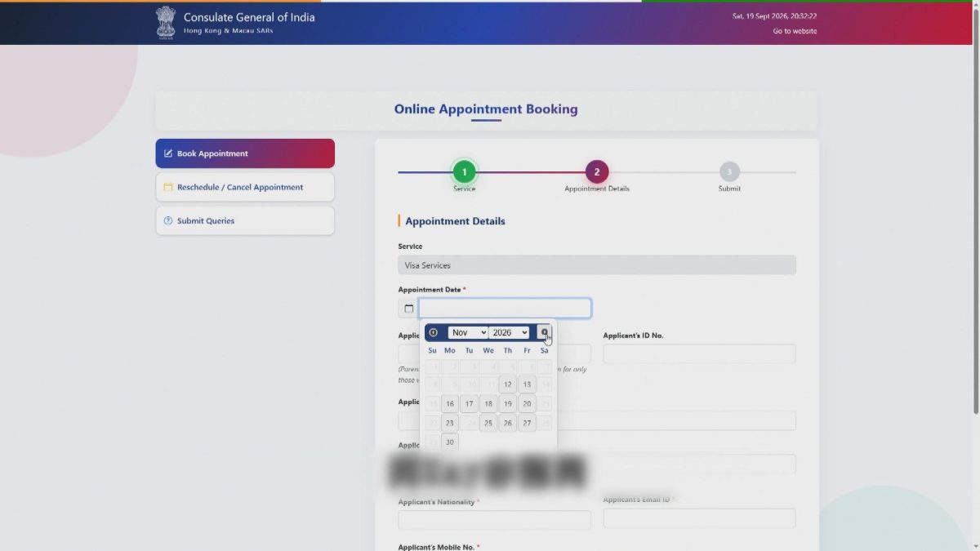Viewport: 980px width, 551px height.
Task: Open the year dropdown showing 2026
Action: [x=509, y=332]
